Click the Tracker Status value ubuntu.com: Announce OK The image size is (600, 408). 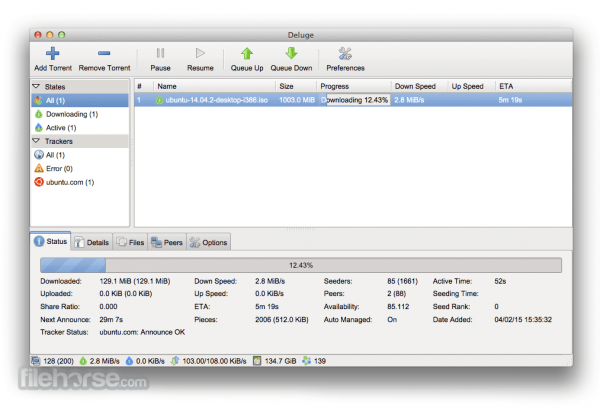(142, 332)
